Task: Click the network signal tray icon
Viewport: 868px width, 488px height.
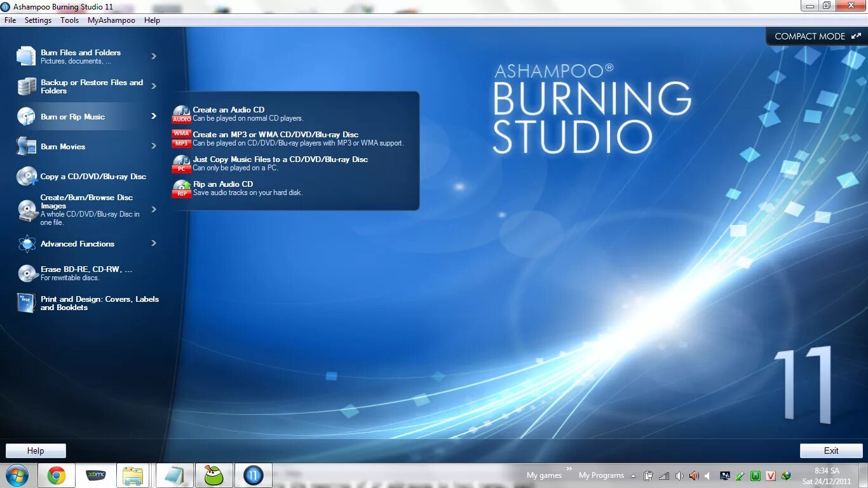Action: point(664,475)
